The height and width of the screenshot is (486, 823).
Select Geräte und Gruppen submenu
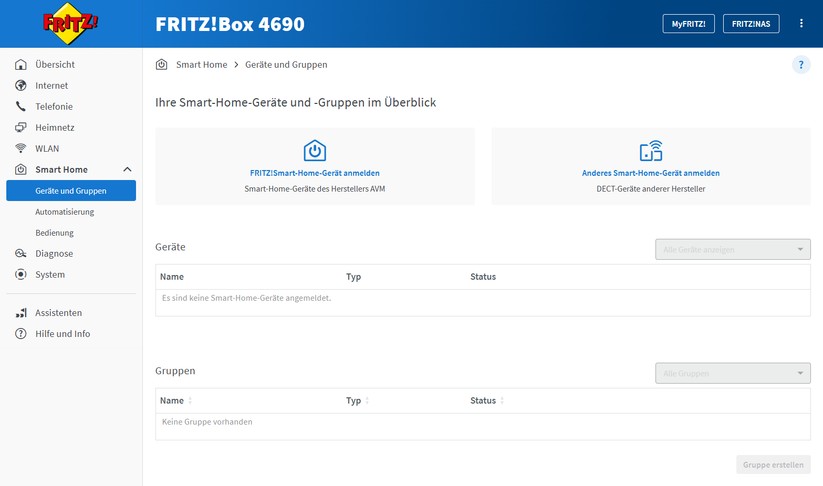tap(71, 191)
